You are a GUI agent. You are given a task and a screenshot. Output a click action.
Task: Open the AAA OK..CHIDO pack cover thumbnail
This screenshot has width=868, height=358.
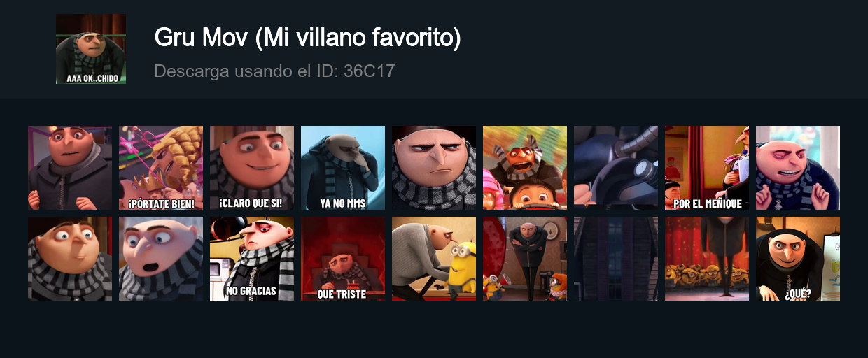[x=91, y=49]
